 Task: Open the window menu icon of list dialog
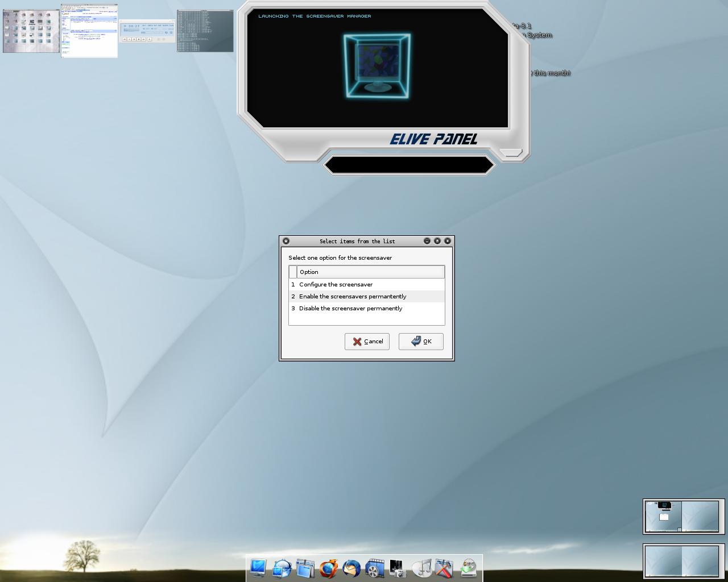click(x=286, y=241)
